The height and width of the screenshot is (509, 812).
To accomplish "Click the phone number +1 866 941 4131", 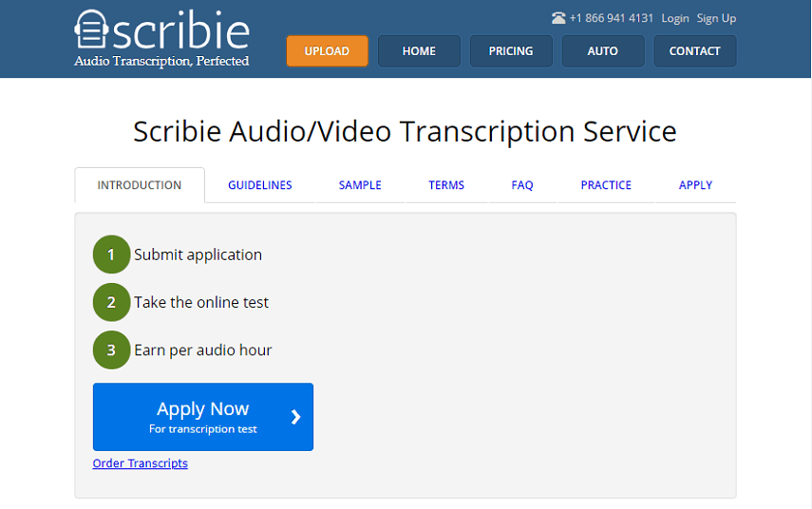I will point(611,18).
